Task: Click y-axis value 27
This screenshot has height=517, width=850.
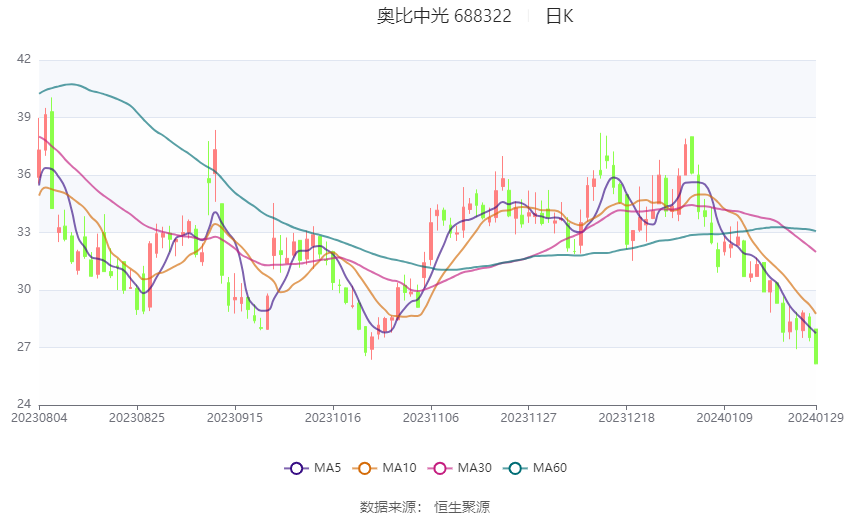Action: 24,346
